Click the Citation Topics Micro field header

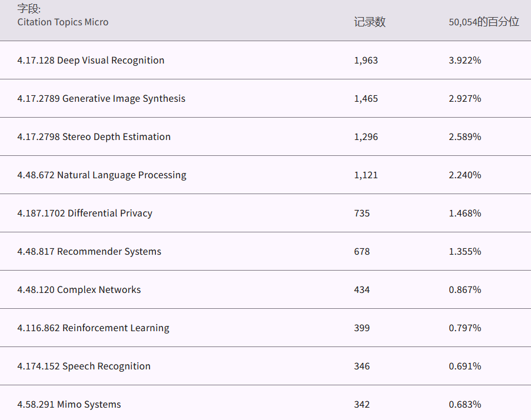pyautogui.click(x=63, y=22)
